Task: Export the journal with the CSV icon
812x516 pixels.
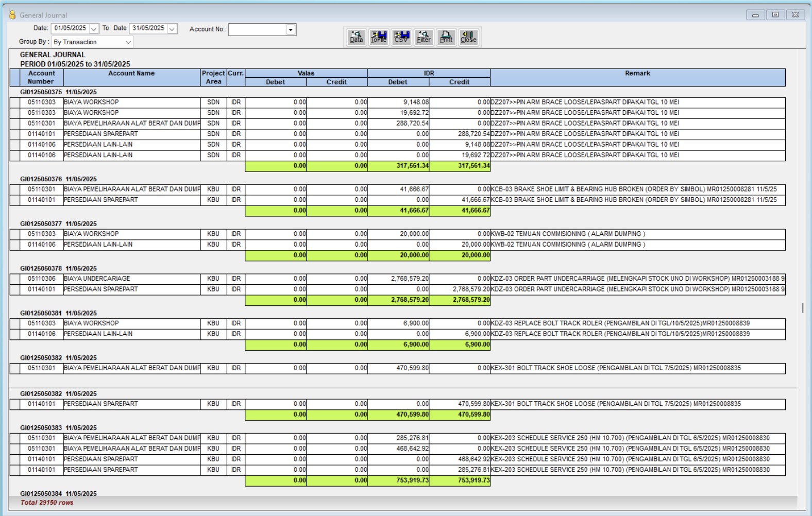Action: (x=401, y=37)
